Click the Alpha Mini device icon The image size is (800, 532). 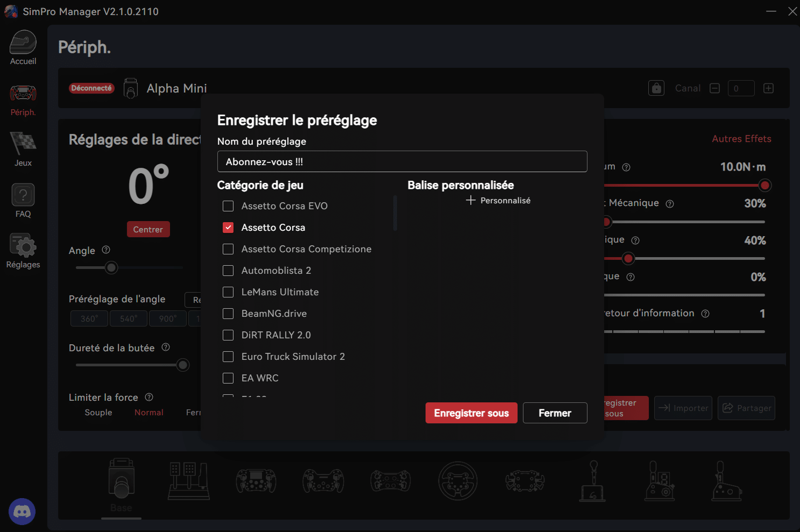(130, 88)
